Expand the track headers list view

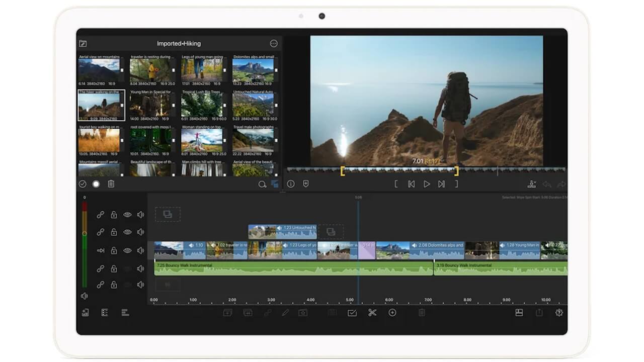click(105, 313)
